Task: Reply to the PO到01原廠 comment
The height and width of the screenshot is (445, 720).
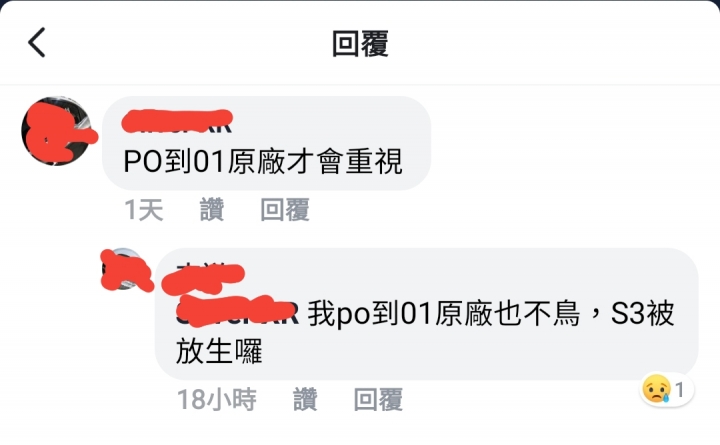Action: (285, 210)
